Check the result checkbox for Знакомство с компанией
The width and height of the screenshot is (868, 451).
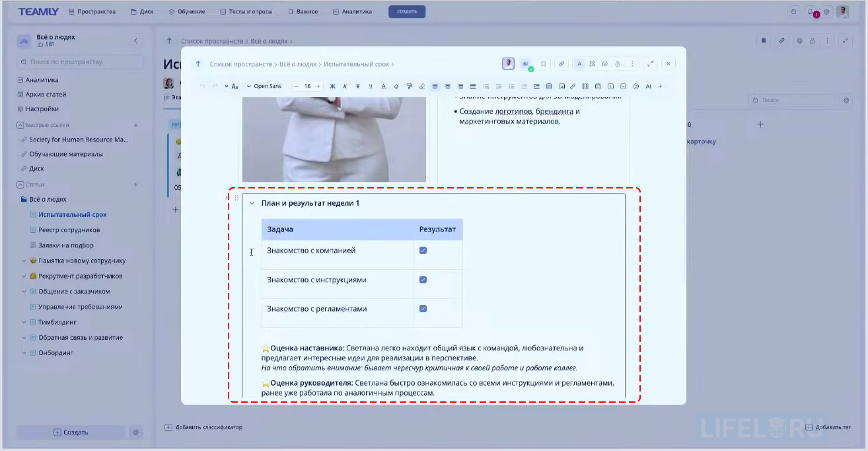[422, 251]
